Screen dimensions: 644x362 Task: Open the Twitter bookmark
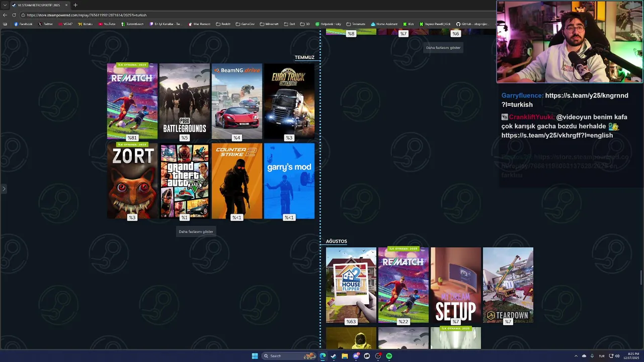[x=45, y=24]
